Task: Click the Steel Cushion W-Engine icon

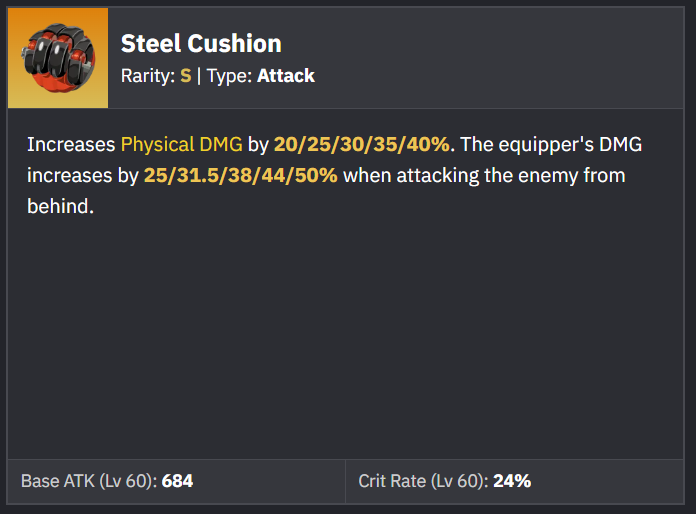Action: [x=57, y=58]
